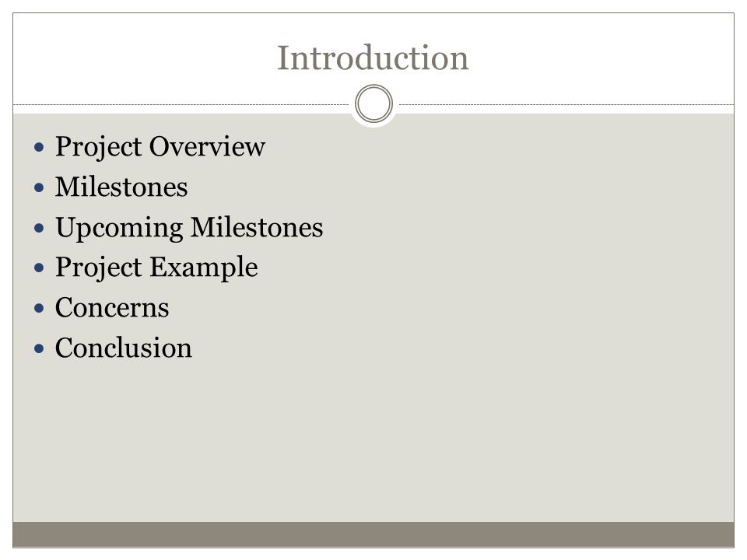
Task: Select the Project Overview bullet text
Action: click(160, 146)
